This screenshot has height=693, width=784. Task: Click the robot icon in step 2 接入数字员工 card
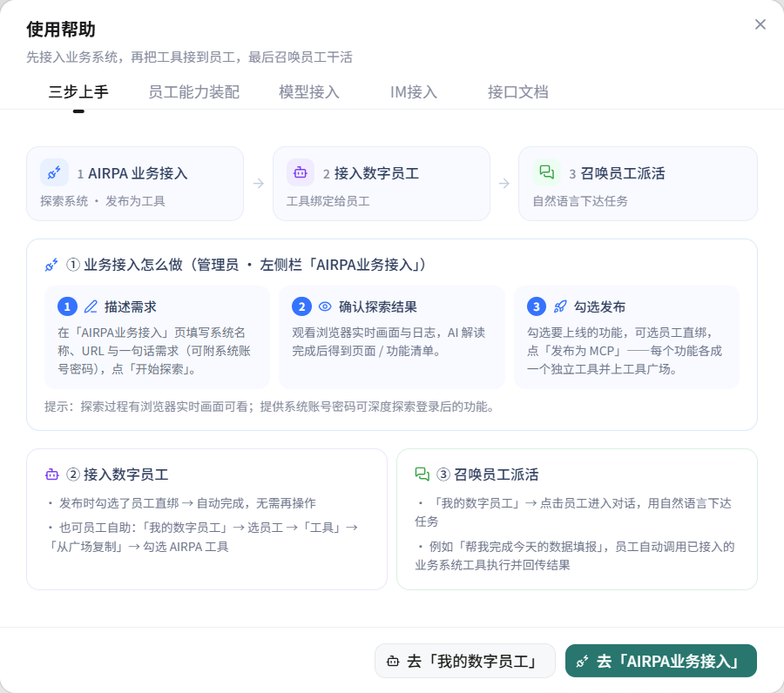[300, 172]
